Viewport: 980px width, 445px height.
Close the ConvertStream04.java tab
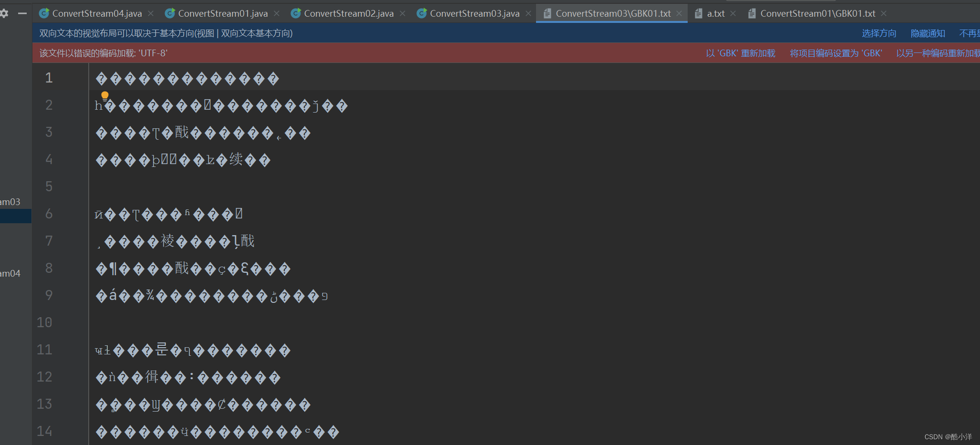click(x=151, y=13)
